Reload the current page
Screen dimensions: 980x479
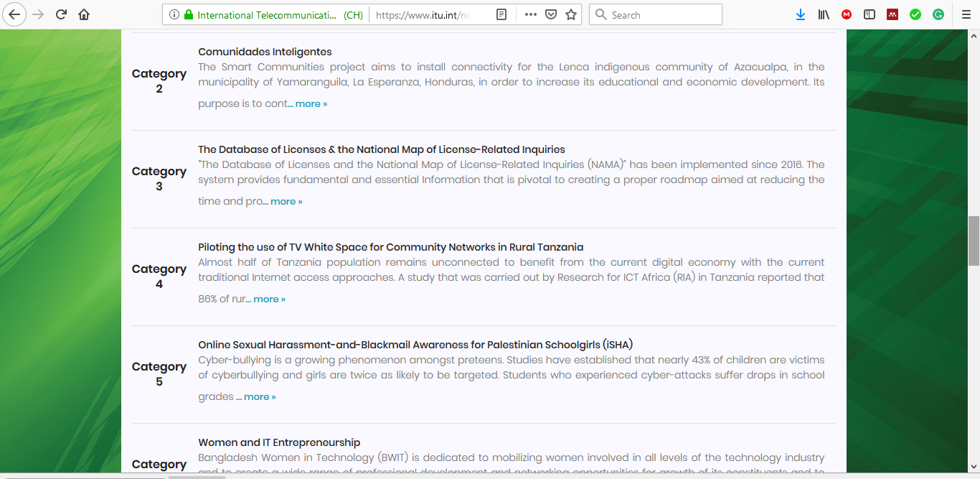(x=61, y=14)
